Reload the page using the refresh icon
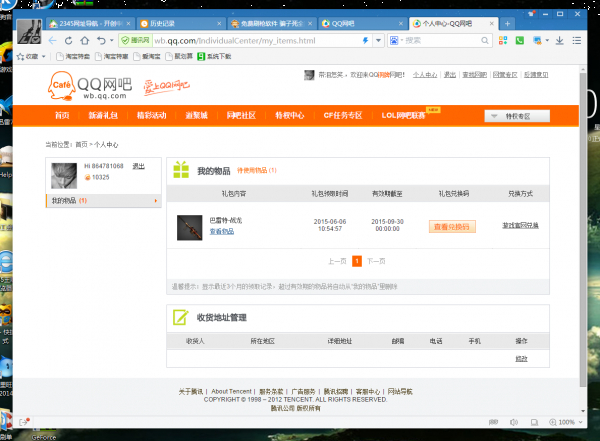The image size is (600, 441). coord(68,41)
